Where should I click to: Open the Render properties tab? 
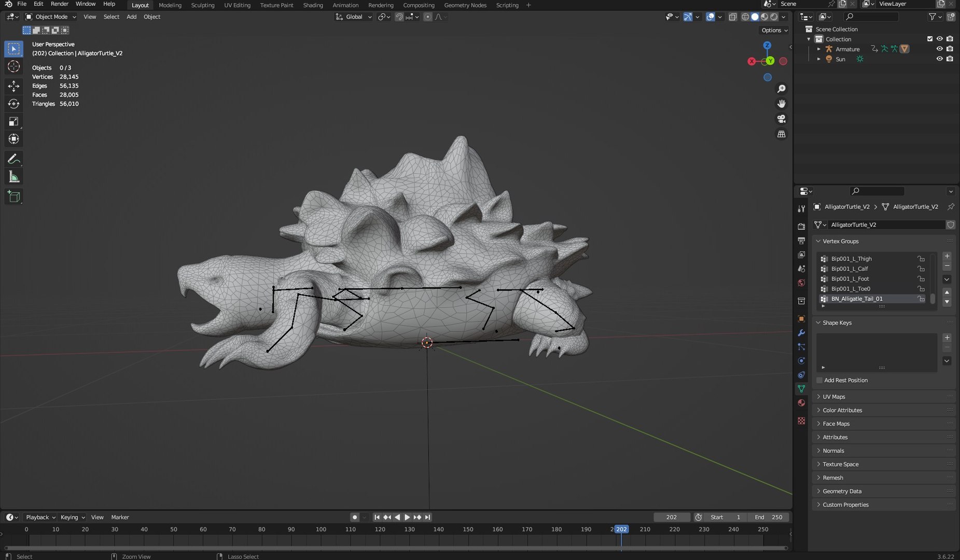pos(801,226)
